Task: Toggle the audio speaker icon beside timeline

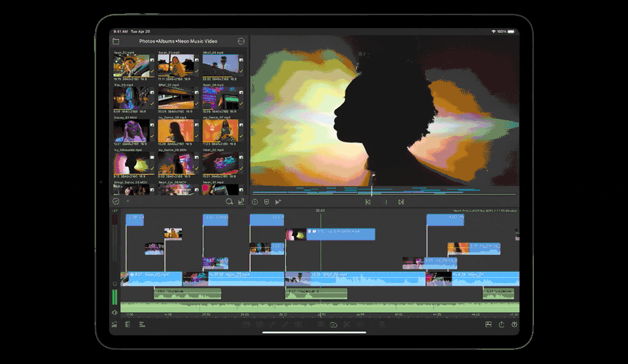Action: tap(115, 312)
